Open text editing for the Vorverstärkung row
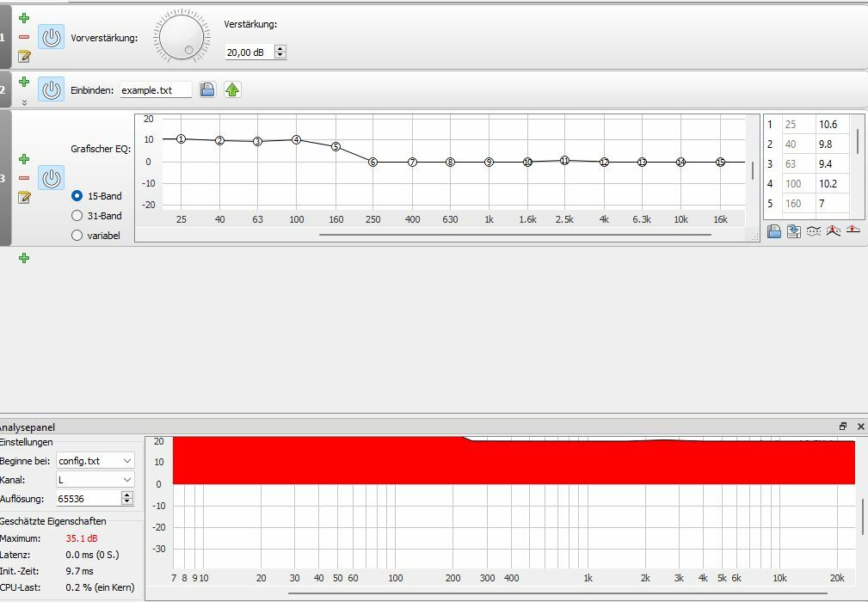868x602 pixels. click(x=24, y=56)
